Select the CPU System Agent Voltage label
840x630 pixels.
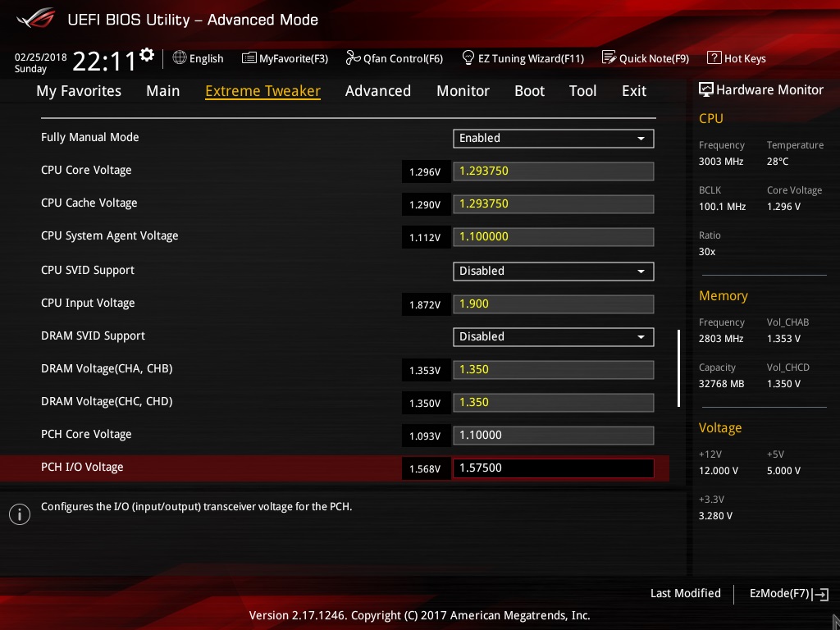point(110,235)
